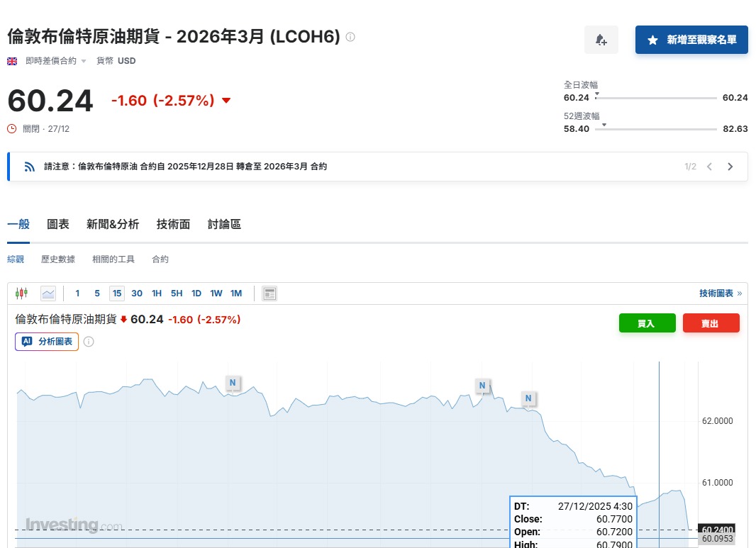Open the news events panel icon on chart toolbar
The image size is (756, 548).
point(269,293)
